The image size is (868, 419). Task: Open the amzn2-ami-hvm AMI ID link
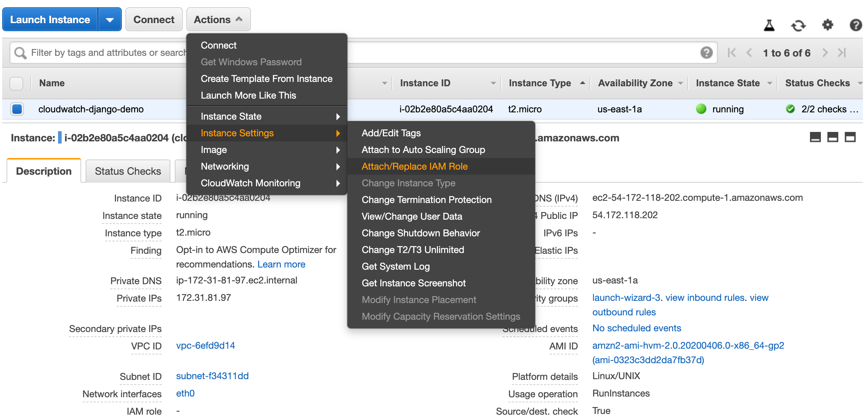pos(688,345)
